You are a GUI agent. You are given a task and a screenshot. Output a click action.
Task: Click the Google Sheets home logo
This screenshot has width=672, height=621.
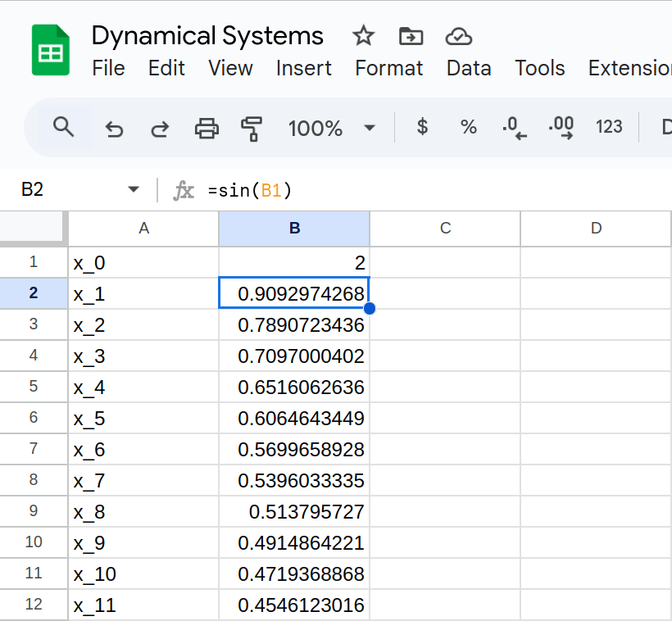(51, 50)
